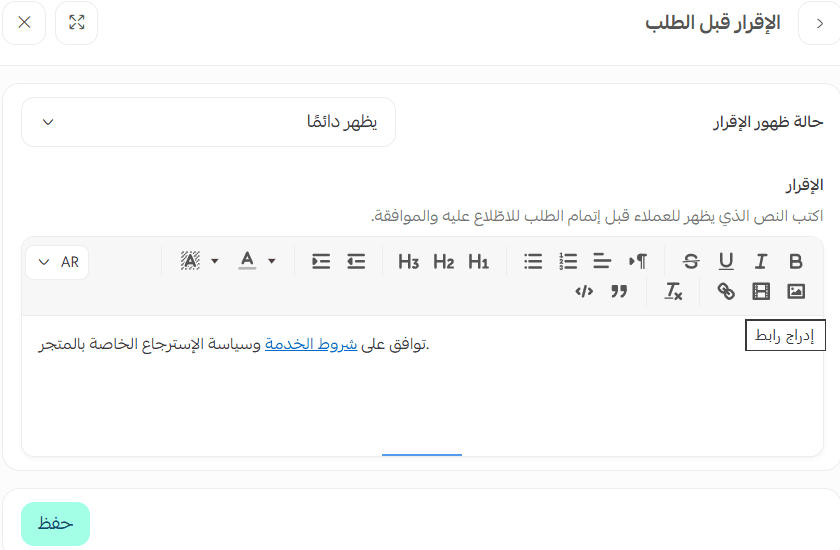
Task: Toggle italic text formatting
Action: (x=761, y=262)
